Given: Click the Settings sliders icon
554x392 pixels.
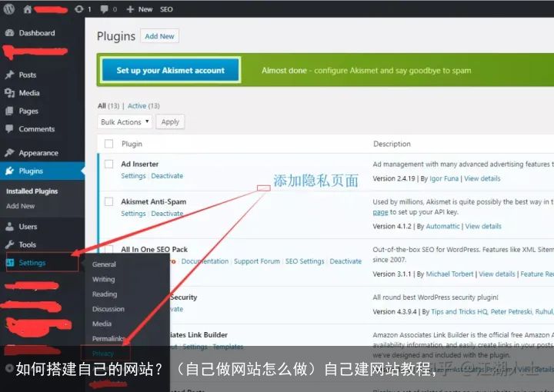Looking at the screenshot, I should (10, 263).
